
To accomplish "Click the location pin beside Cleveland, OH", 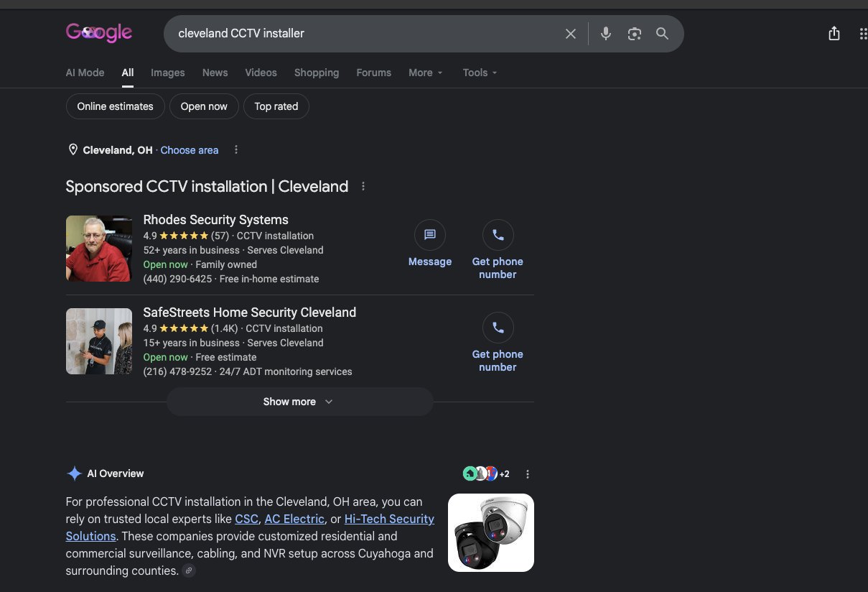I will (73, 150).
